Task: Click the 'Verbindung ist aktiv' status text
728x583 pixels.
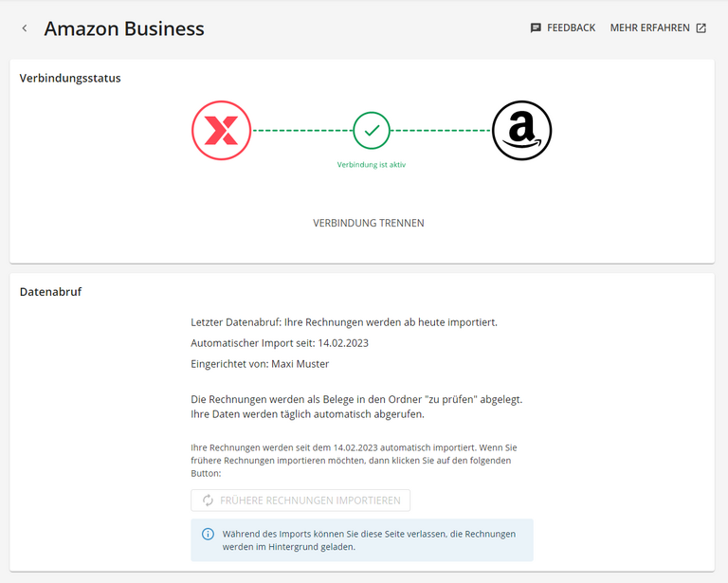Action: tap(372, 164)
